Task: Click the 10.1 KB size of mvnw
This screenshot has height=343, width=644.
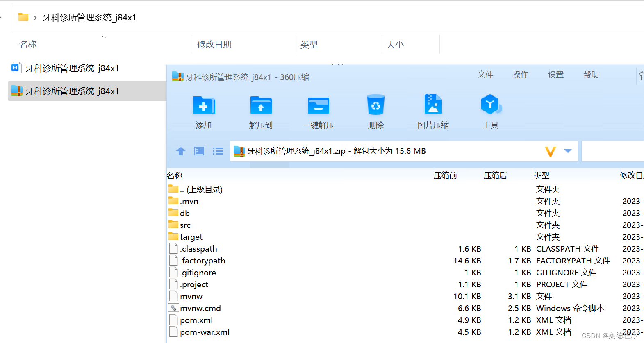Action: (x=467, y=296)
